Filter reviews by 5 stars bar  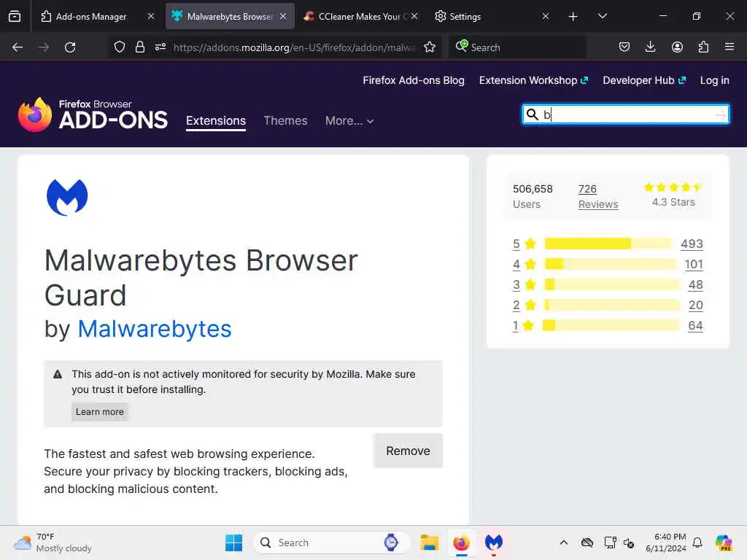[x=608, y=244]
